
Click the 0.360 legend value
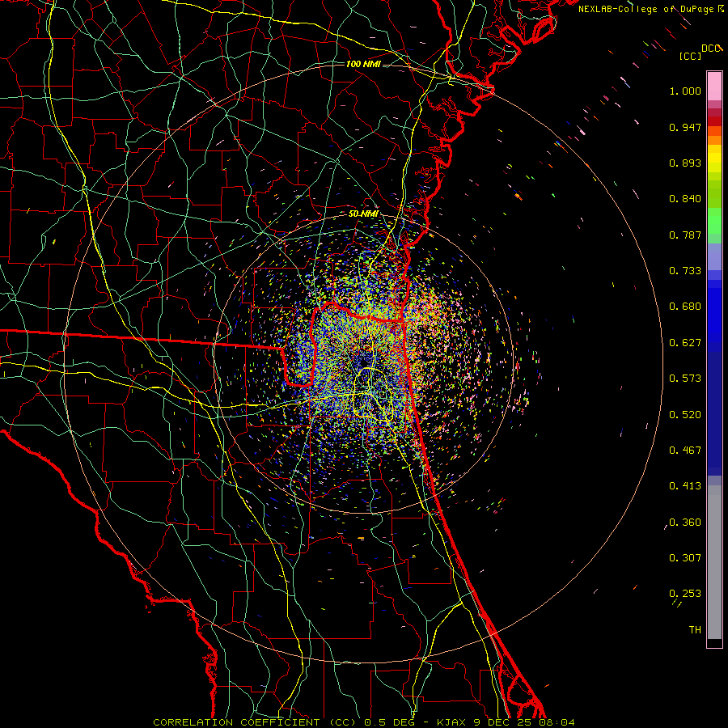pyautogui.click(x=685, y=523)
